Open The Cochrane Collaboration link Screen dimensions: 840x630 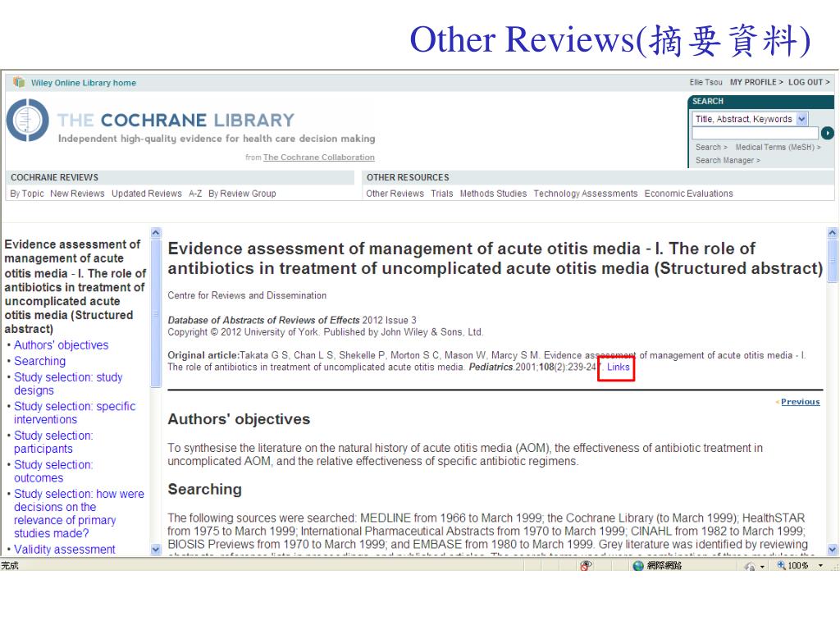click(x=319, y=157)
